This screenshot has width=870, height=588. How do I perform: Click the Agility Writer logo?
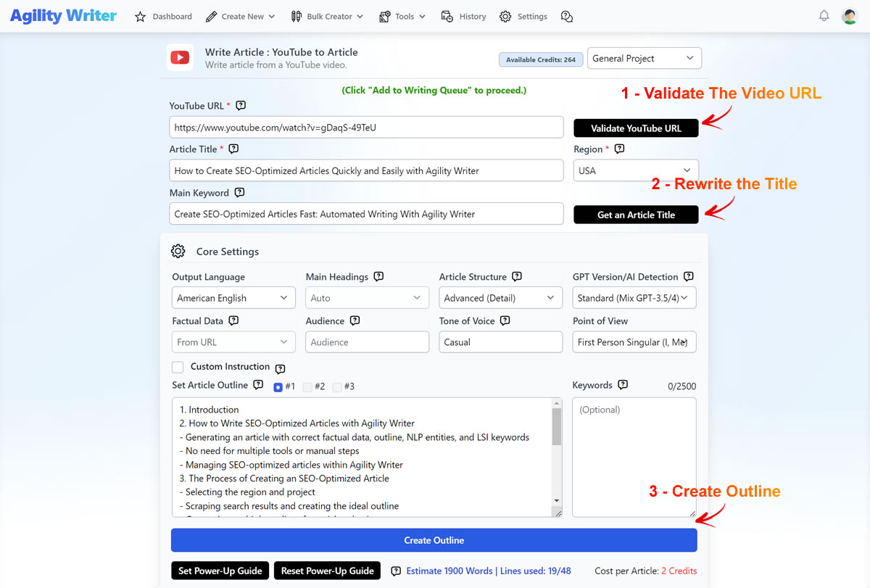(x=63, y=16)
